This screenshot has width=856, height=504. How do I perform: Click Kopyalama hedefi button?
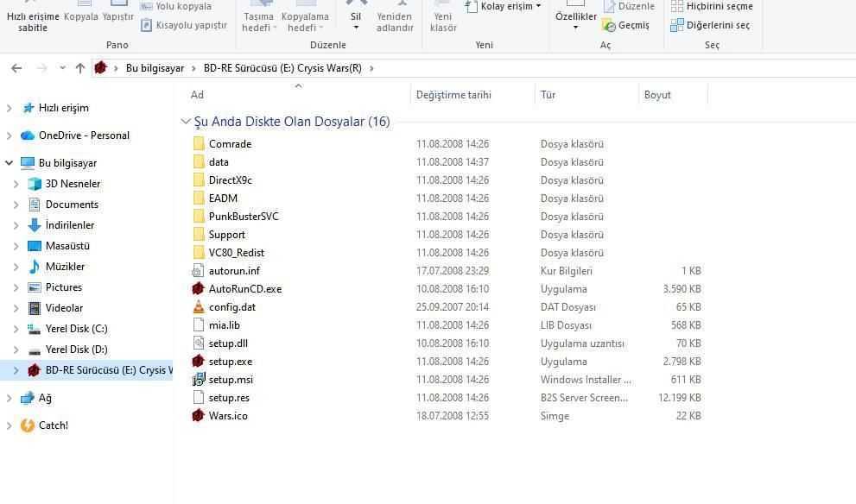click(x=305, y=17)
